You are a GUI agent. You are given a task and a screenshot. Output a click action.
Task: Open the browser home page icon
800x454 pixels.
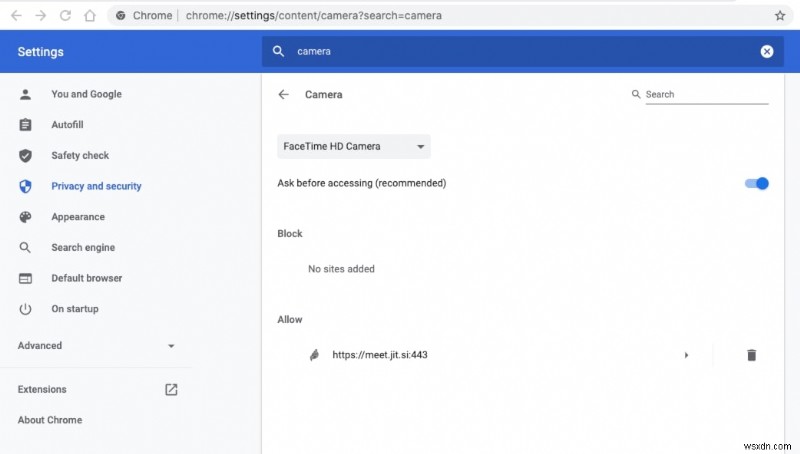[x=90, y=16]
